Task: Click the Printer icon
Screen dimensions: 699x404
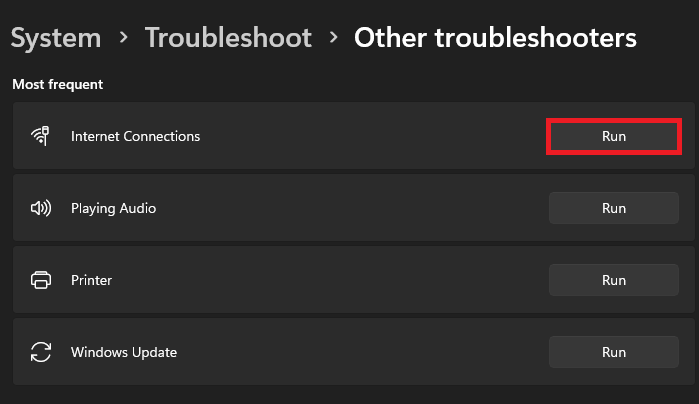Action: click(x=41, y=280)
